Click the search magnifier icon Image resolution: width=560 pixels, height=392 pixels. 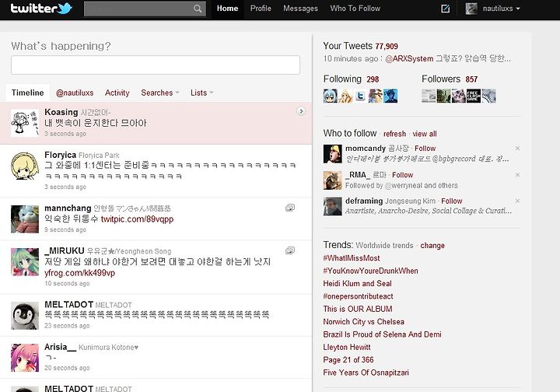(x=198, y=9)
